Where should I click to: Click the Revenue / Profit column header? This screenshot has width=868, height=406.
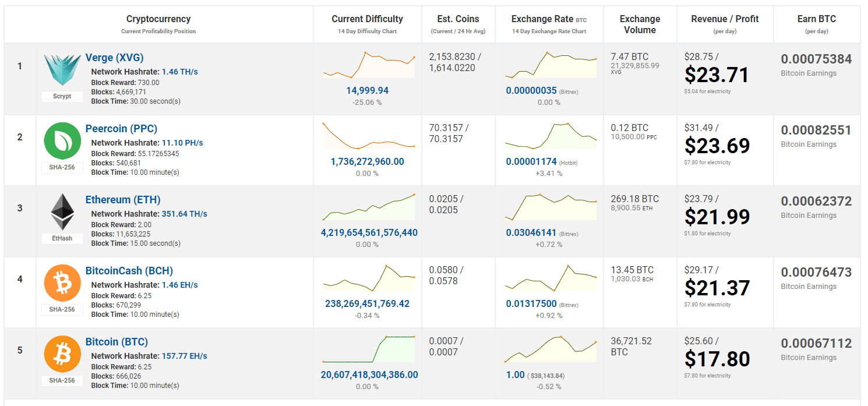pyautogui.click(x=725, y=19)
